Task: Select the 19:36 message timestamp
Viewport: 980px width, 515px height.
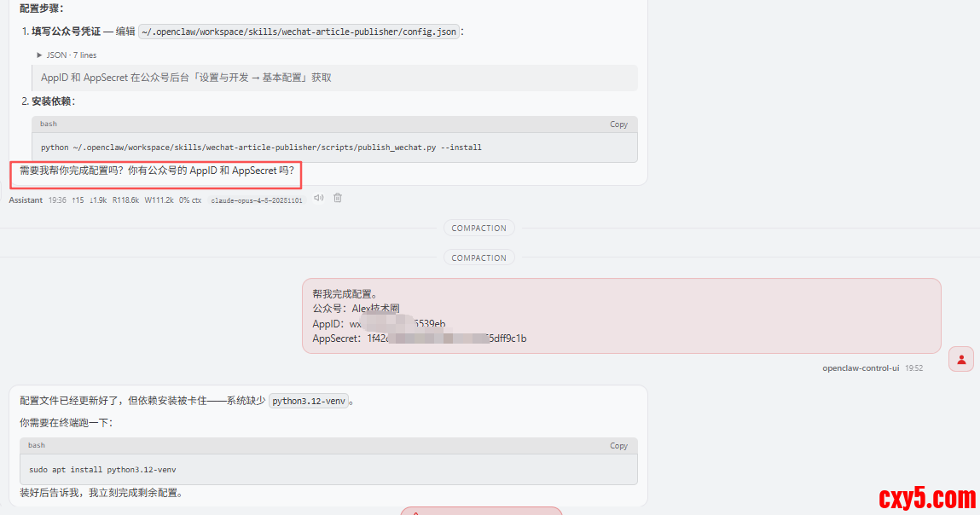Action: point(57,200)
